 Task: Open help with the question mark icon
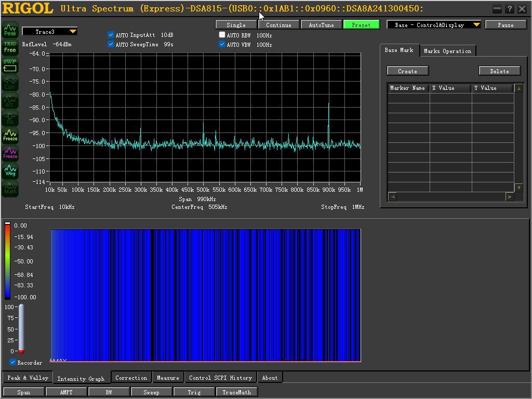[x=509, y=9]
